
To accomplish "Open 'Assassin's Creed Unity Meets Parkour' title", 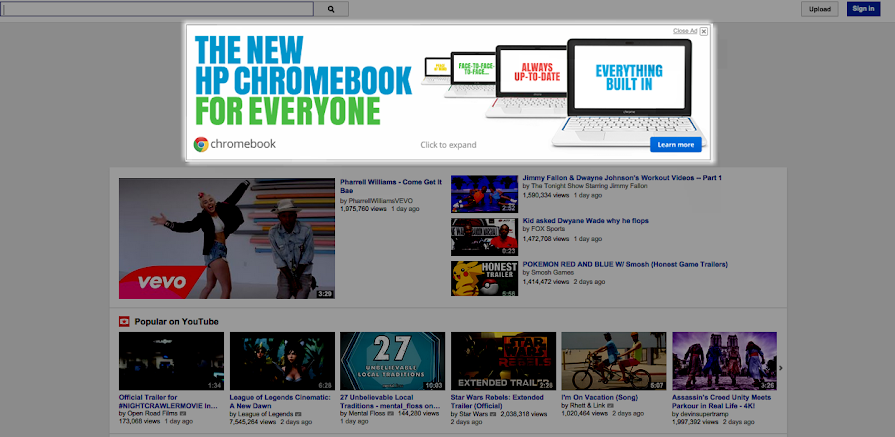I will coord(721,402).
